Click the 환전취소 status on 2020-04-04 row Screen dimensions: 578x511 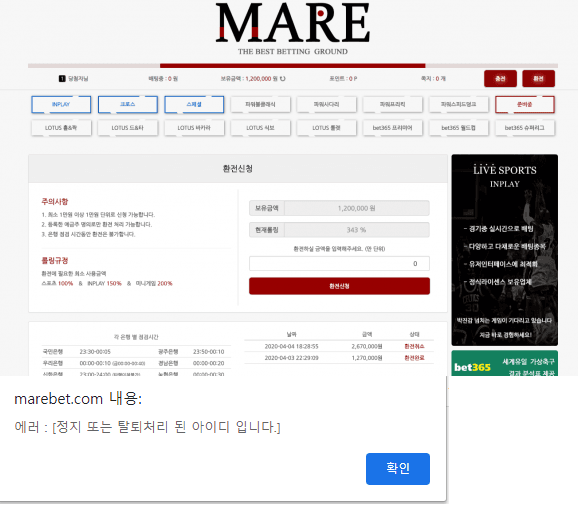pos(414,346)
